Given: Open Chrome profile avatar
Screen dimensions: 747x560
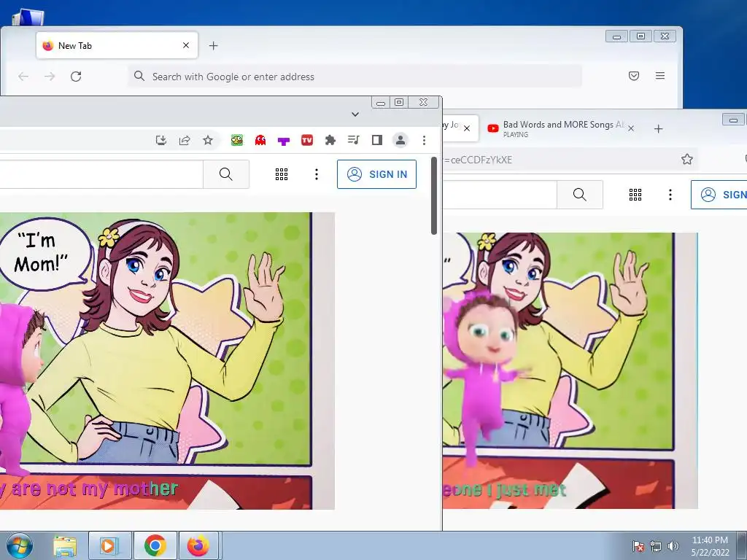Looking at the screenshot, I should (x=400, y=140).
